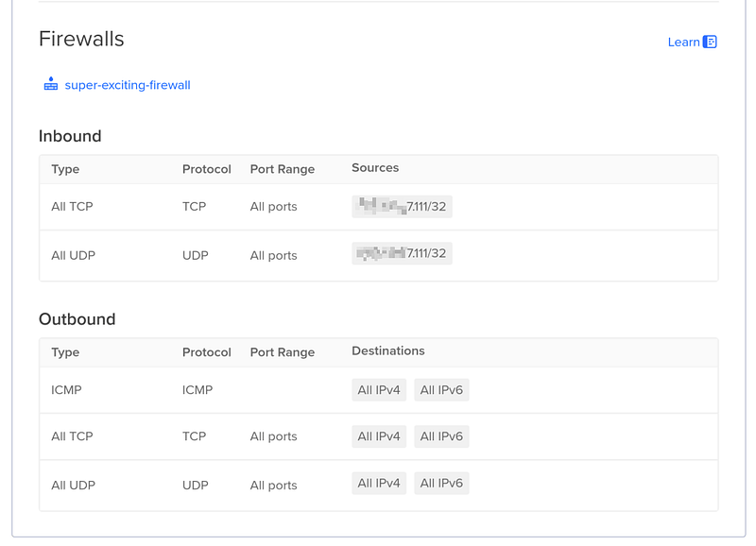Click the source IP tag in inbound All UDP row
The height and width of the screenshot is (546, 756).
402,253
